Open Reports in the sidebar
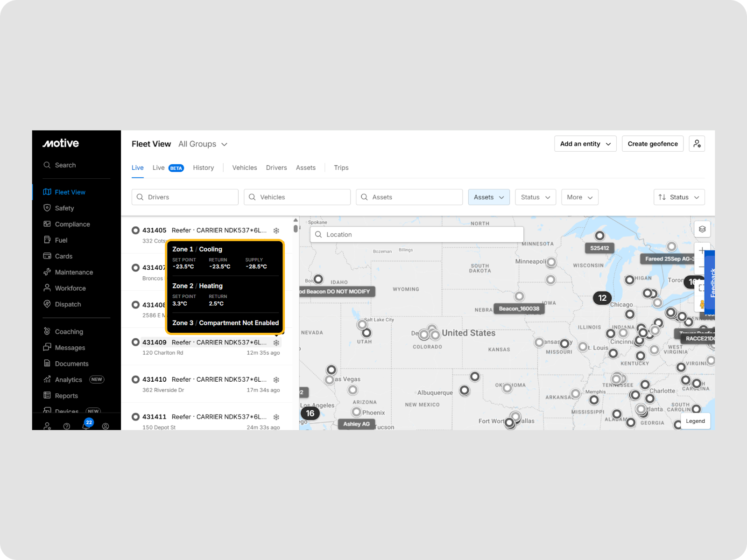This screenshot has width=747, height=560. [x=66, y=396]
